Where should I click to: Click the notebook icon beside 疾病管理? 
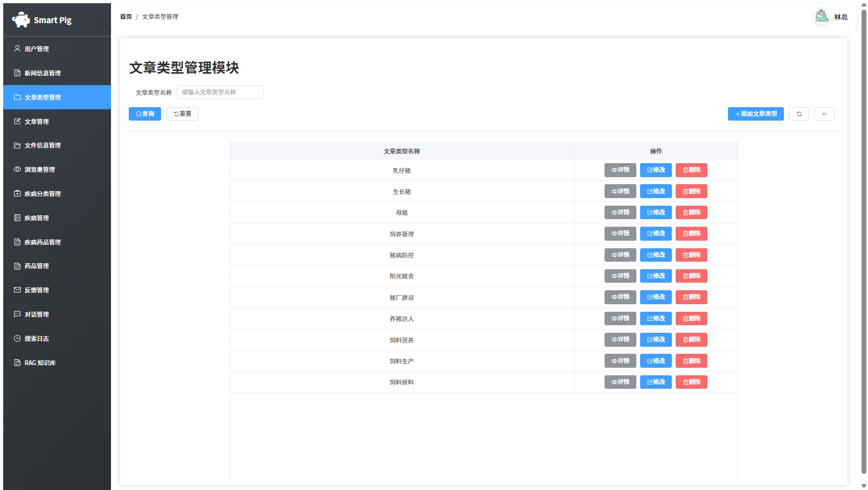click(x=17, y=218)
